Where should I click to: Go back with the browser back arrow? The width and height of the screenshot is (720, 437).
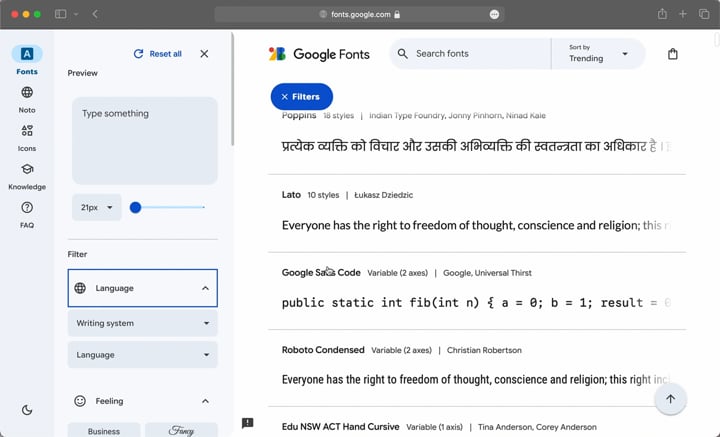click(x=95, y=14)
